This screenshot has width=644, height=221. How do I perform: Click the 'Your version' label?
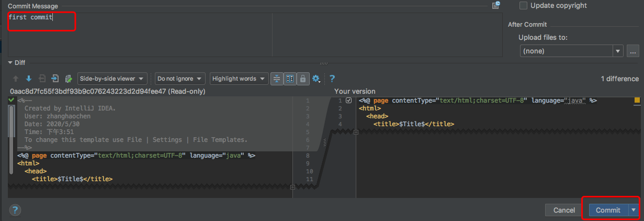(x=355, y=91)
